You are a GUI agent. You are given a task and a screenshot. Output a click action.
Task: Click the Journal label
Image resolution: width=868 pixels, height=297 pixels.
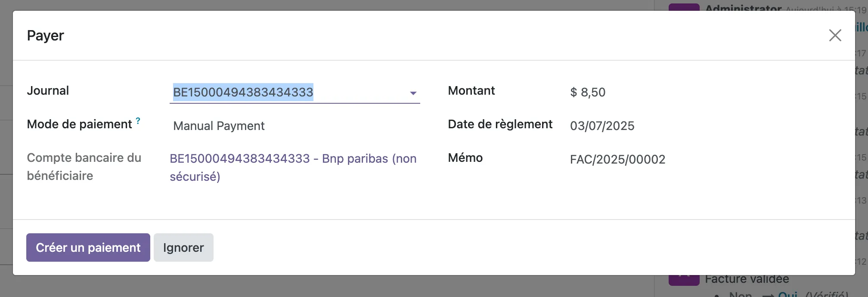click(48, 90)
